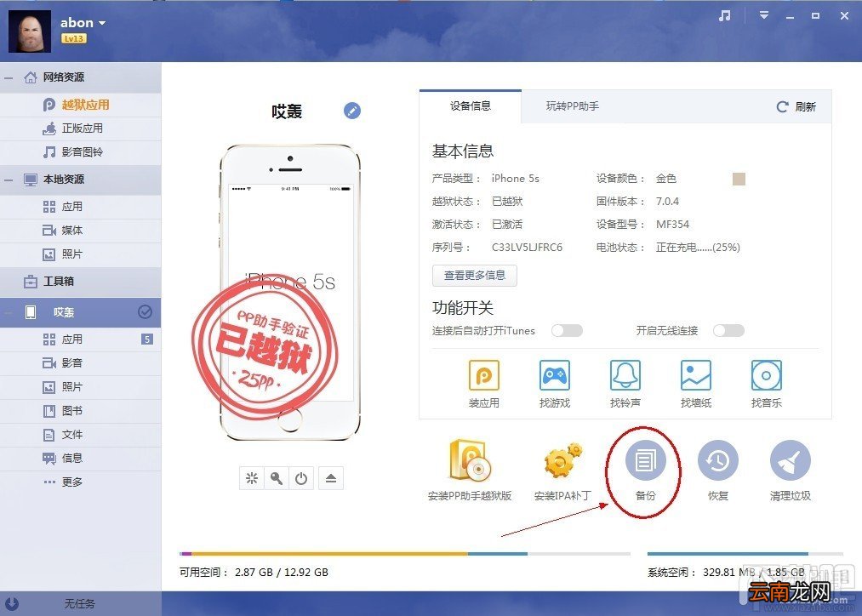Screen dimensions: 862x616
Task: Click the 系统空闲 system storage bar
Action: point(745,553)
